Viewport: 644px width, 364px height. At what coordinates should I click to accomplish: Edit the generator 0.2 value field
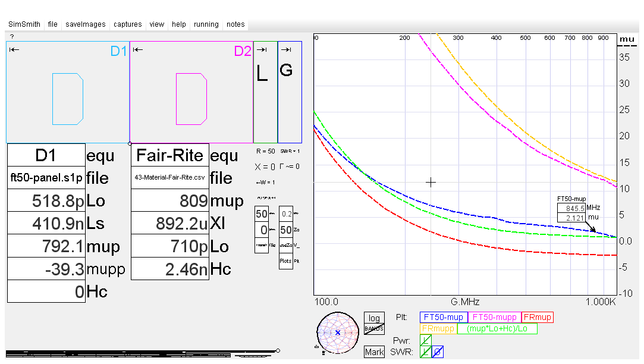[x=286, y=214]
